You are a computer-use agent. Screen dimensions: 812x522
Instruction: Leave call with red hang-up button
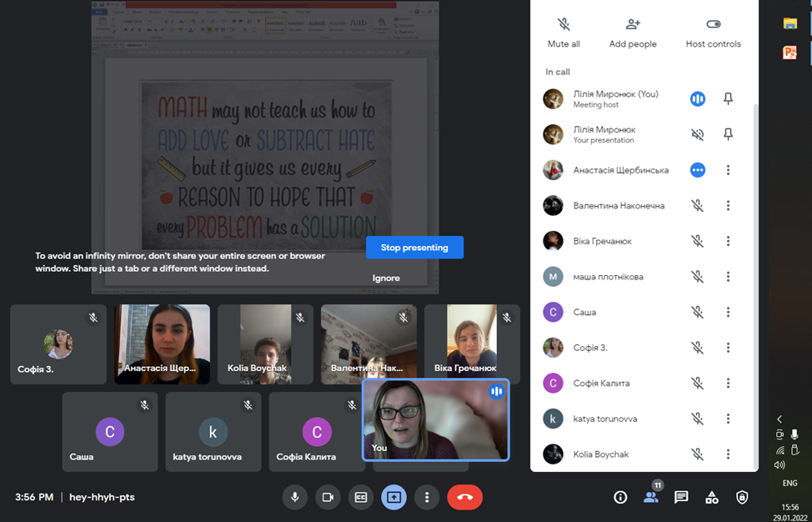tap(464, 497)
